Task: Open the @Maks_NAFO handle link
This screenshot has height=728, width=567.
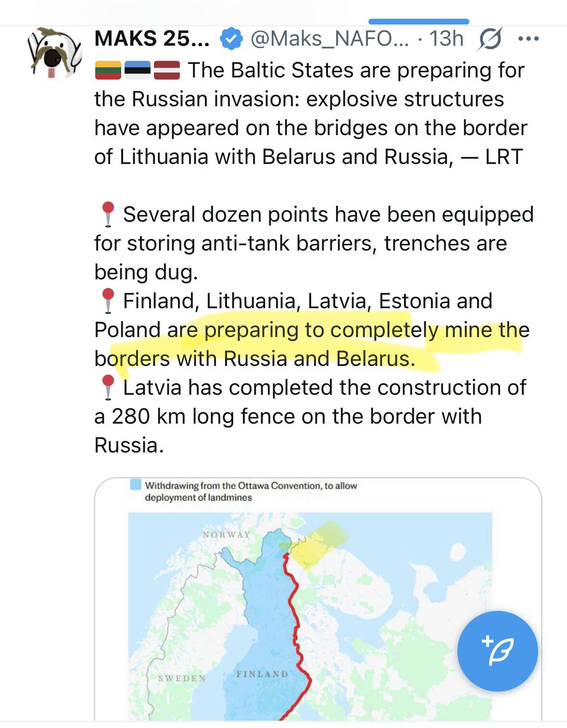Action: pos(329,39)
